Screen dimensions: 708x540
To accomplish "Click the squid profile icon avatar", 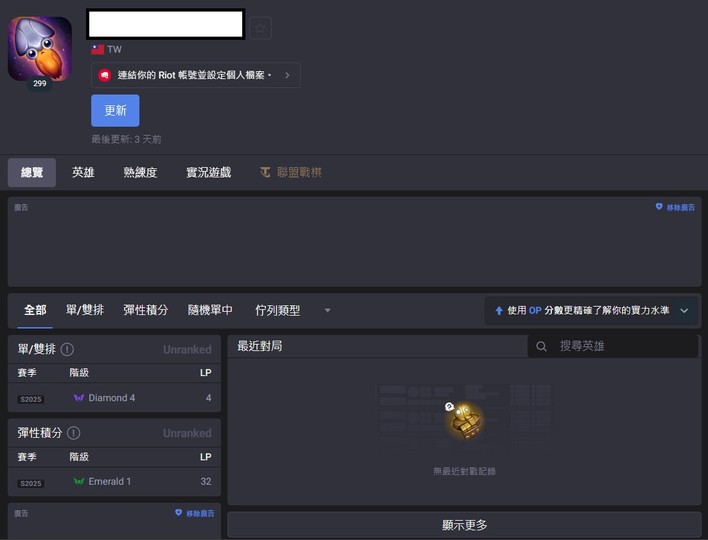I will (40, 48).
